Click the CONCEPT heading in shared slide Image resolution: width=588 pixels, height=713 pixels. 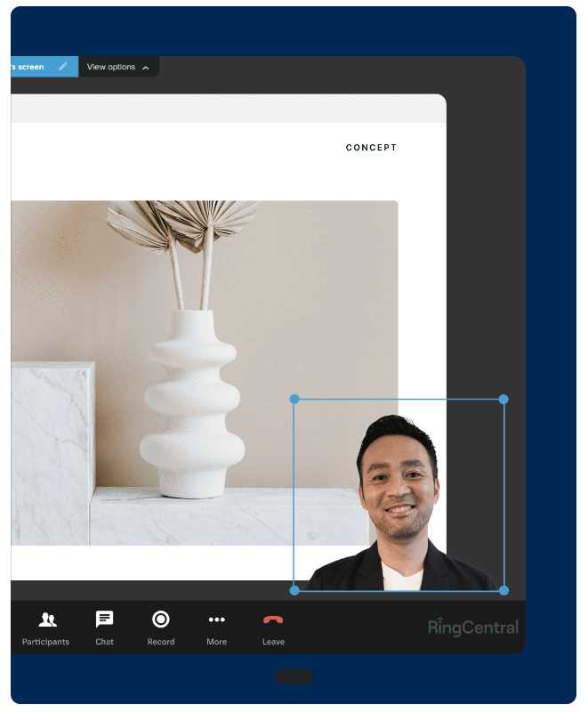tap(371, 148)
